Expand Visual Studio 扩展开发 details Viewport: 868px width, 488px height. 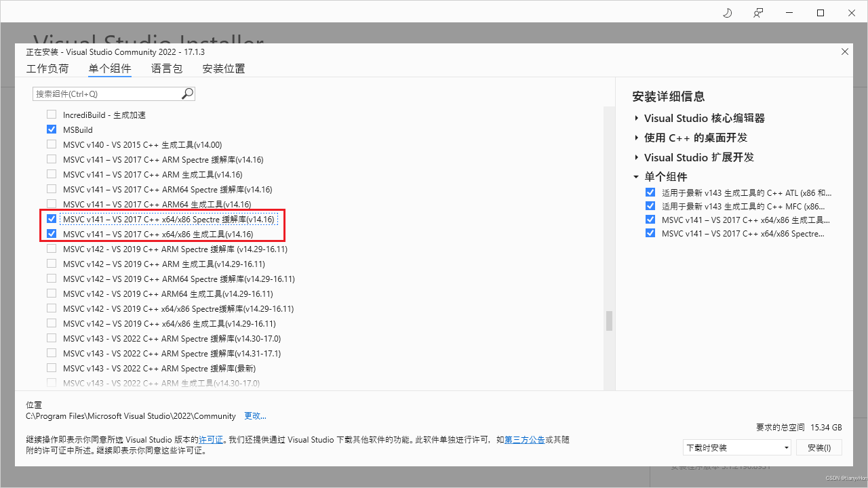(x=637, y=157)
